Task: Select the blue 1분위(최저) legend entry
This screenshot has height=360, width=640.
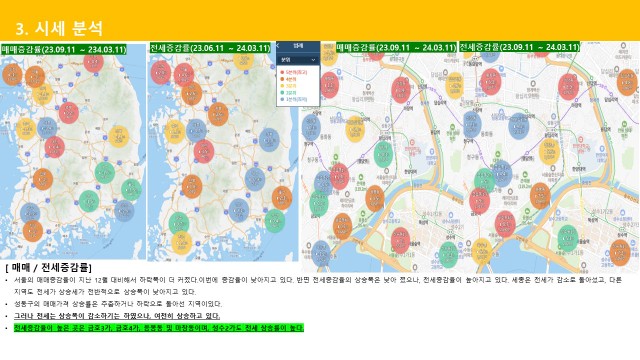Action: click(x=294, y=99)
